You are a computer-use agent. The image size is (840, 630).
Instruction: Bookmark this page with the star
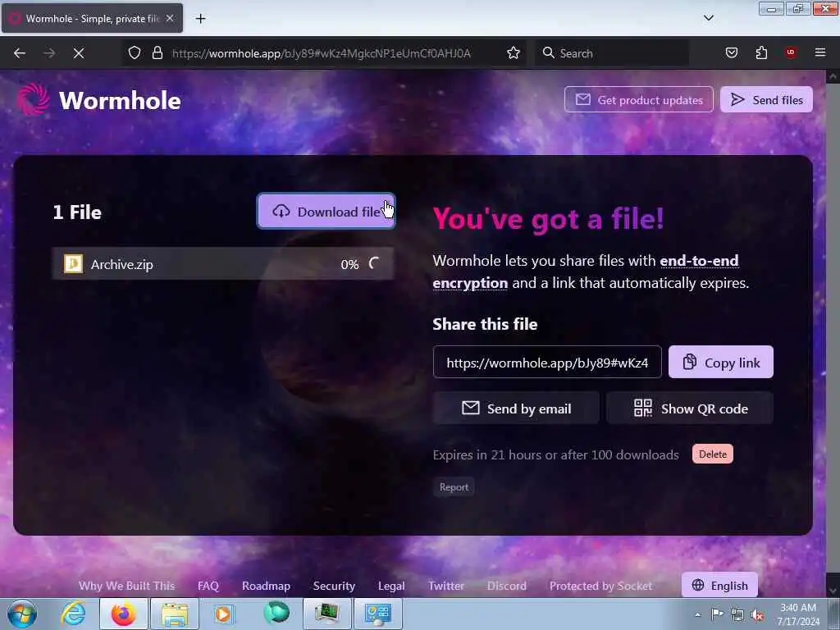tap(514, 52)
